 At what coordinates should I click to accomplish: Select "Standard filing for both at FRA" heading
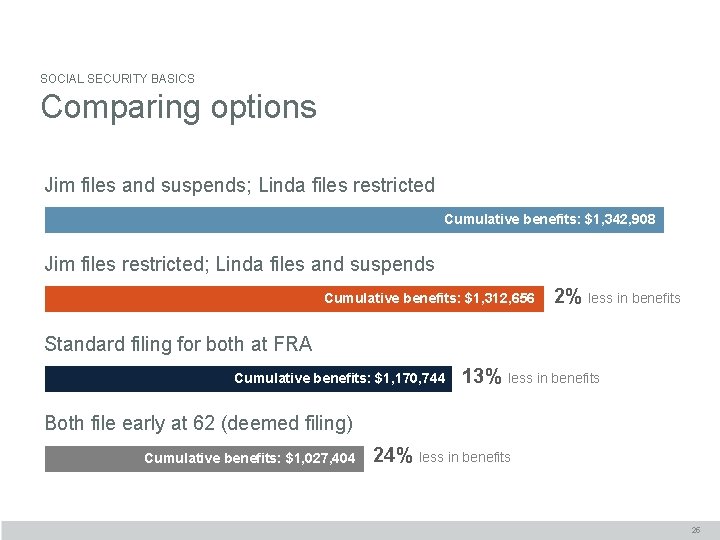(178, 344)
